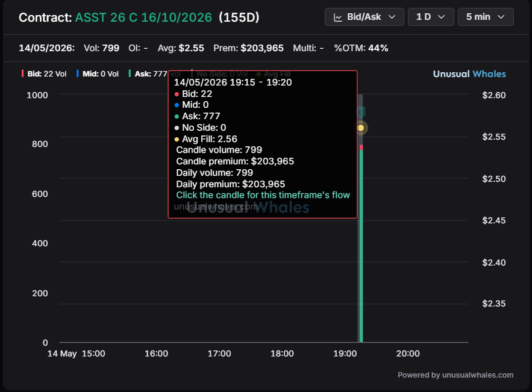Open the Bid/Ask chart type dropdown
This screenshot has width=532, height=392.
coord(364,17)
